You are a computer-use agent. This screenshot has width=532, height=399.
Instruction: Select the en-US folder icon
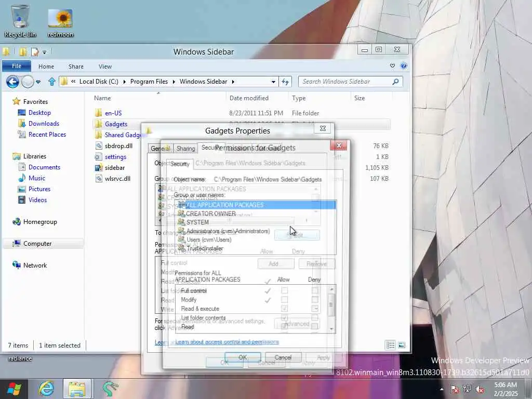tap(98, 113)
